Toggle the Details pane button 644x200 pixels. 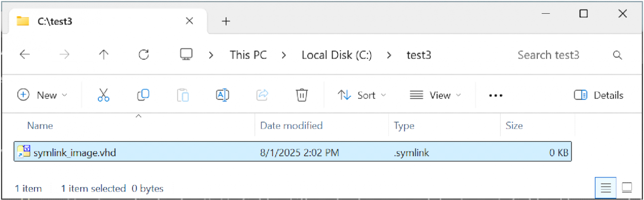pos(599,95)
